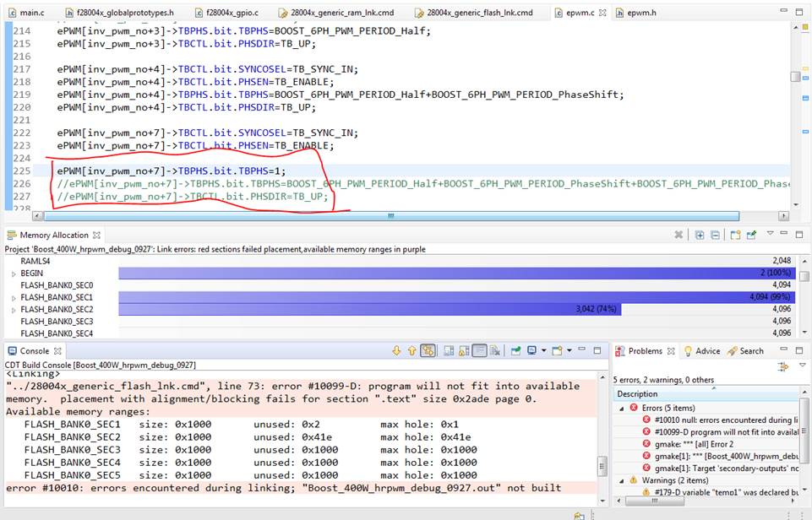Open f28004x_globalprototypes.h tab
Viewport: 812px width, 520px height.
[120, 13]
